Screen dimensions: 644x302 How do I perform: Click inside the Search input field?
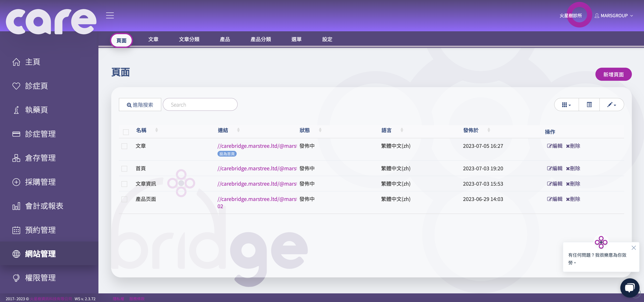click(200, 104)
